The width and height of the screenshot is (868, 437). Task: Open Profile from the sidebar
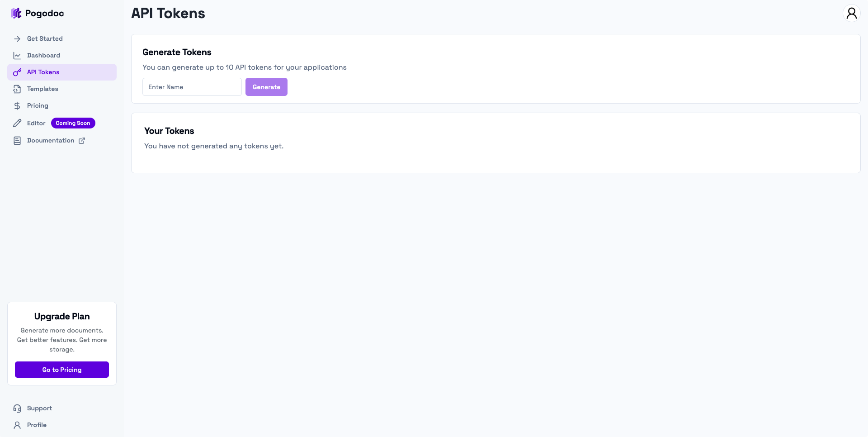click(x=62, y=425)
